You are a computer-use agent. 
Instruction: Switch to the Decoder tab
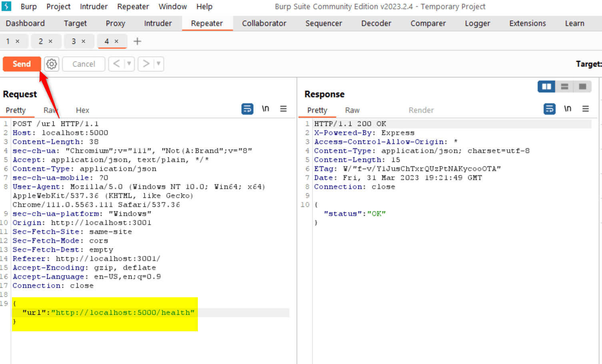pos(376,24)
